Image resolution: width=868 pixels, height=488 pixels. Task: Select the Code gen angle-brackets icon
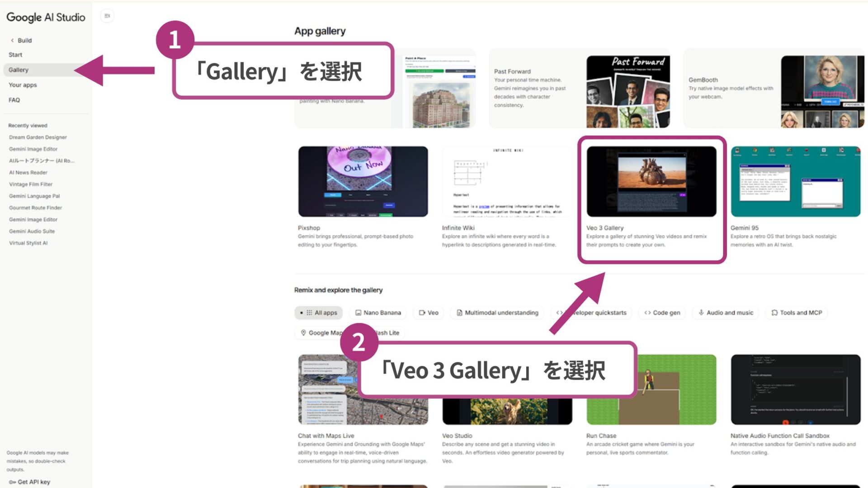(x=647, y=313)
